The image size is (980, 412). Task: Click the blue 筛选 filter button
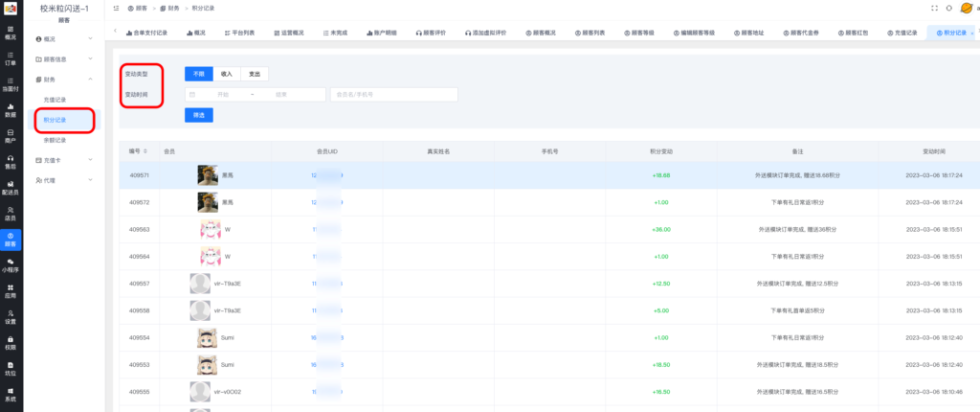[x=199, y=115]
